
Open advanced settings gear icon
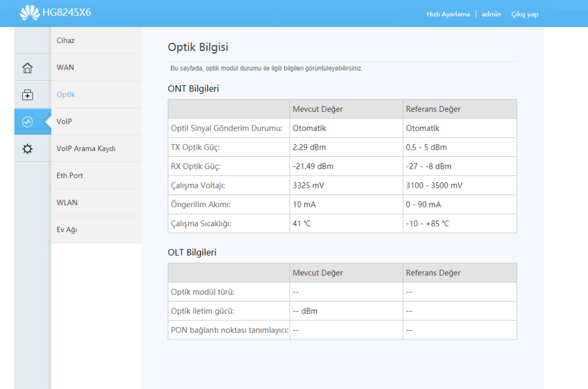pyautogui.click(x=27, y=149)
